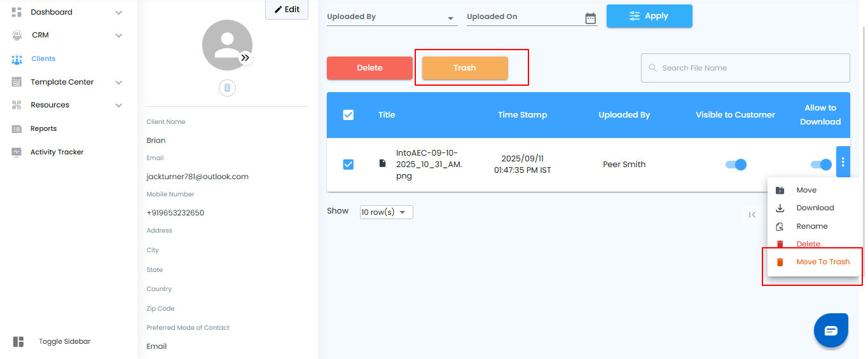
Task: Click the Edit button
Action: coord(287,10)
